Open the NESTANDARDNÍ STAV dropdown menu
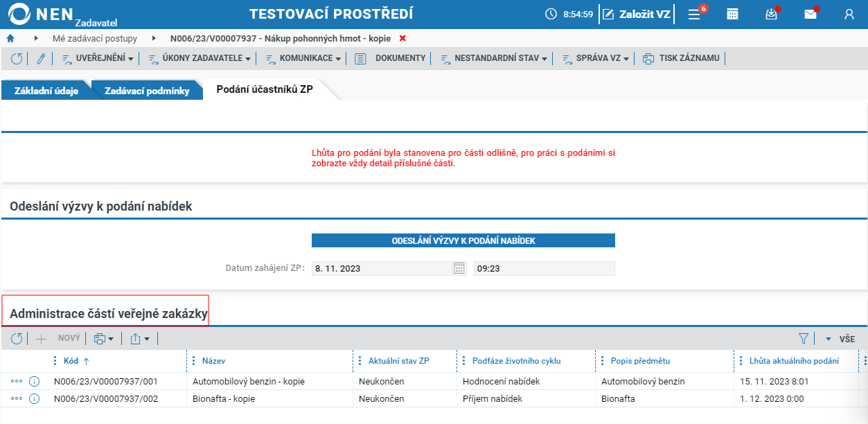The width and height of the screenshot is (868, 424). 494,59
